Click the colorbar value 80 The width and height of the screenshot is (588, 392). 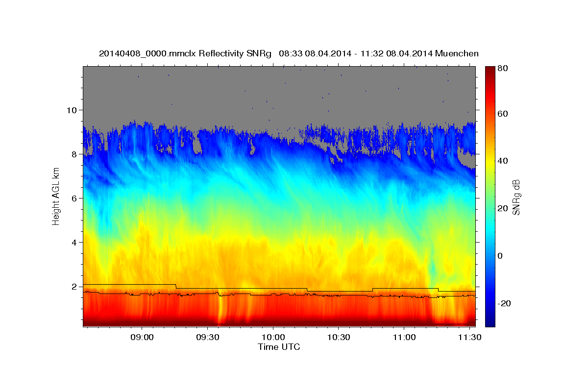[503, 69]
